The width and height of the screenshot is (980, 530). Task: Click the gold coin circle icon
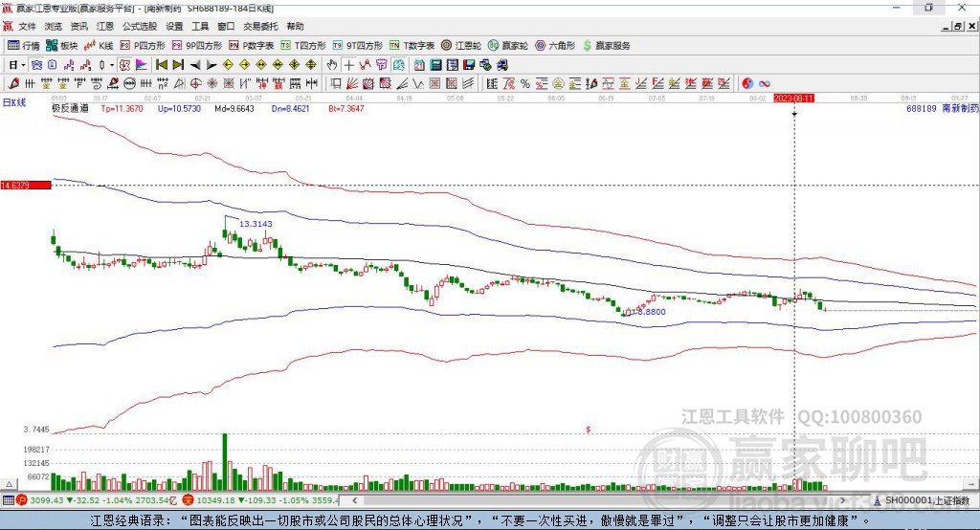coord(558,84)
